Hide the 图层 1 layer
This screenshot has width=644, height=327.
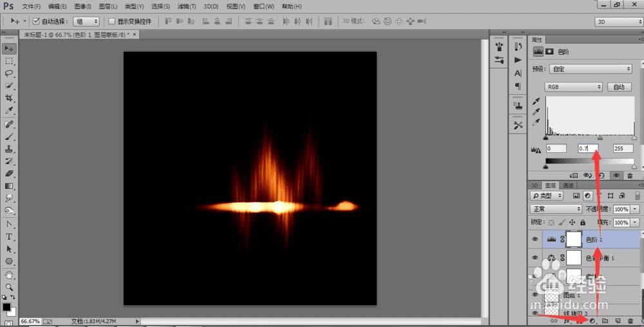535,295
